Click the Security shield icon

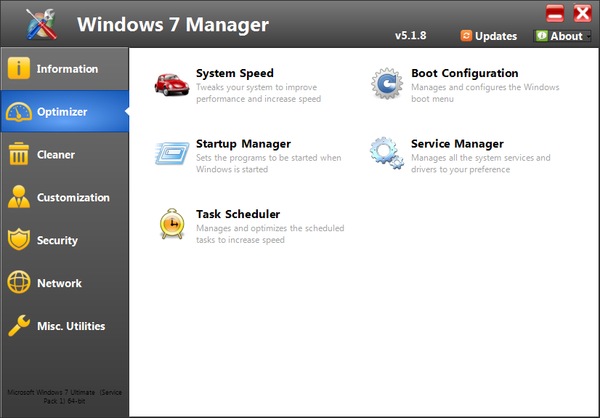click(x=19, y=240)
